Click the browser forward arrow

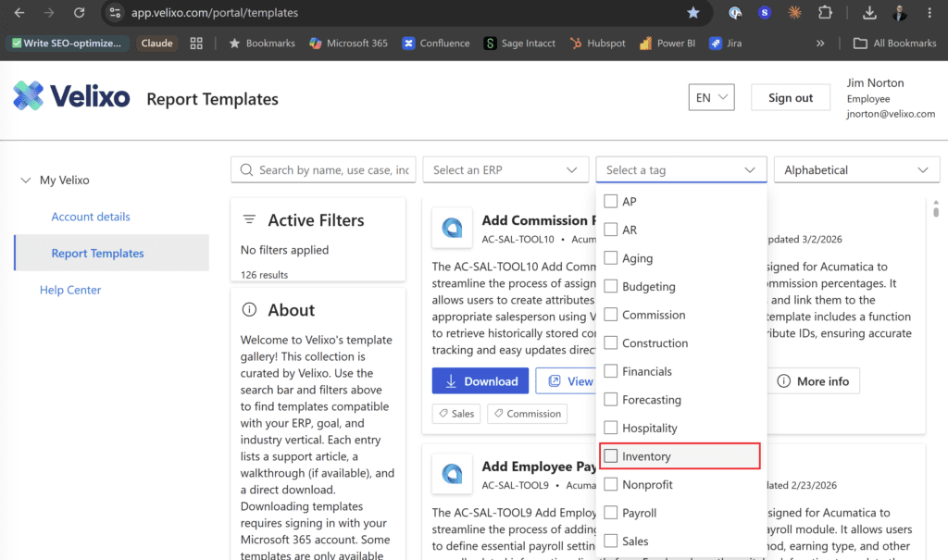point(49,13)
